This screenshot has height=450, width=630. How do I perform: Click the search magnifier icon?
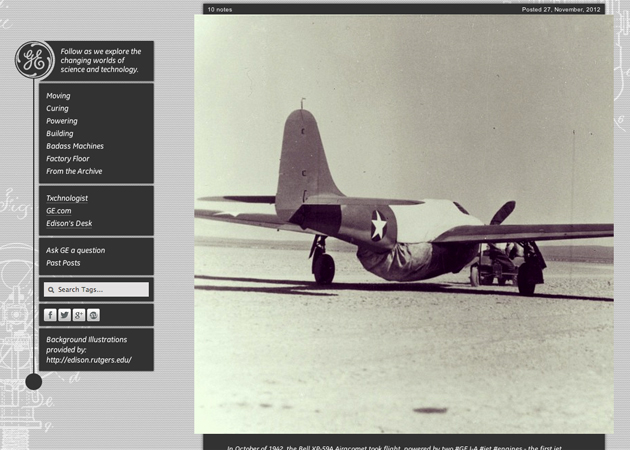[x=50, y=290]
